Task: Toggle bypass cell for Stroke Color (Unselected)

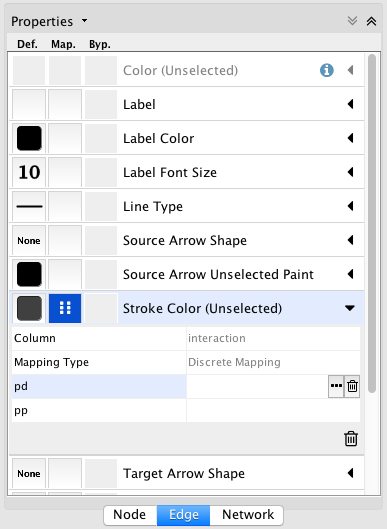Action: tap(101, 308)
